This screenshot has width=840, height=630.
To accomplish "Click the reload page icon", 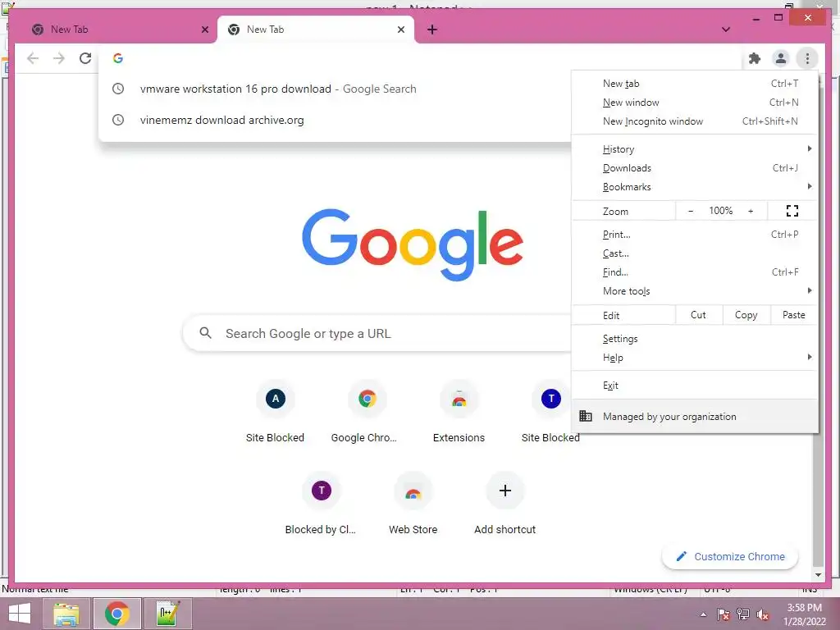I will 85,58.
